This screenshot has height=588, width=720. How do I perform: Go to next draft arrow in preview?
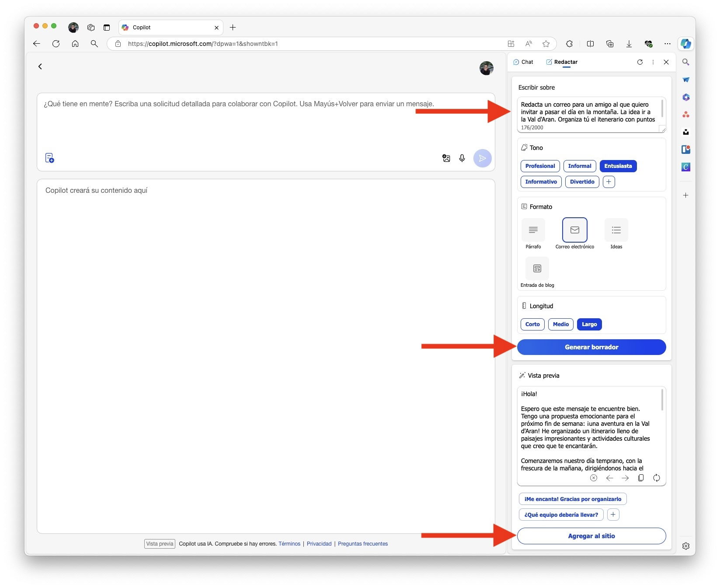click(625, 478)
